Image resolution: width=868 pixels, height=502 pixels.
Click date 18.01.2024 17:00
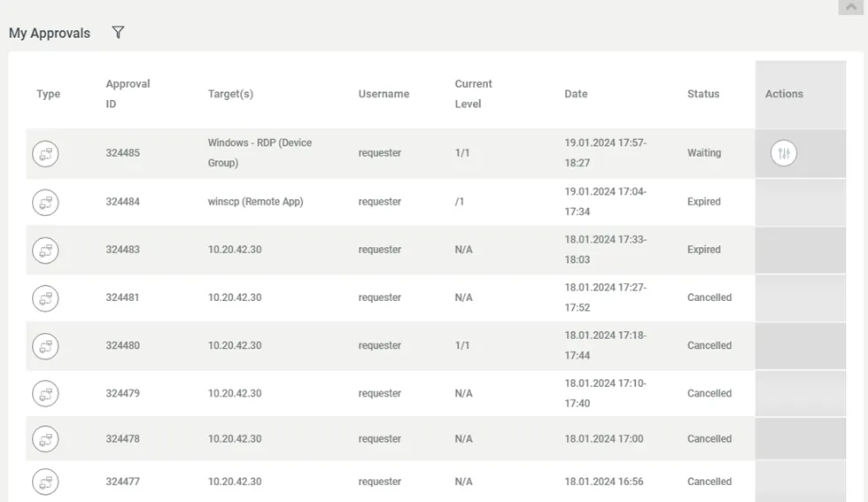click(604, 439)
